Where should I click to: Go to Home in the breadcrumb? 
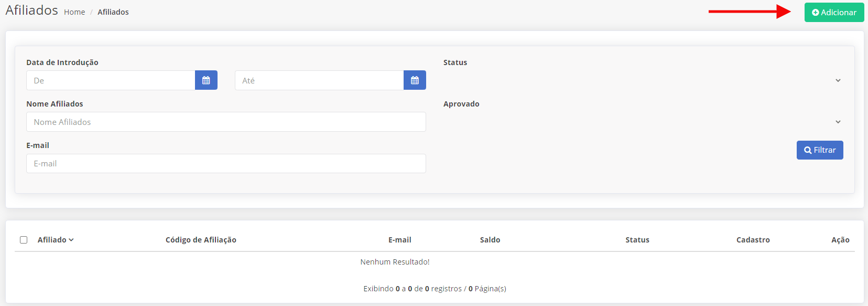74,12
